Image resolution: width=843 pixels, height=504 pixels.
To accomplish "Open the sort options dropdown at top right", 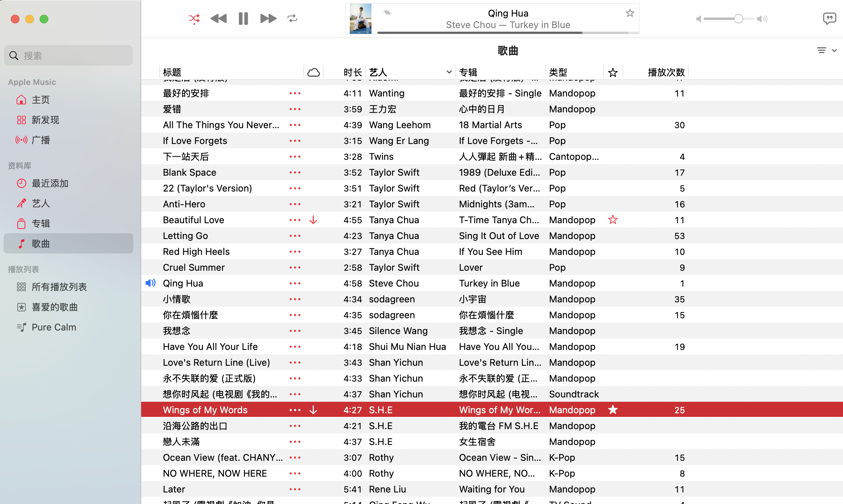I will click(825, 50).
